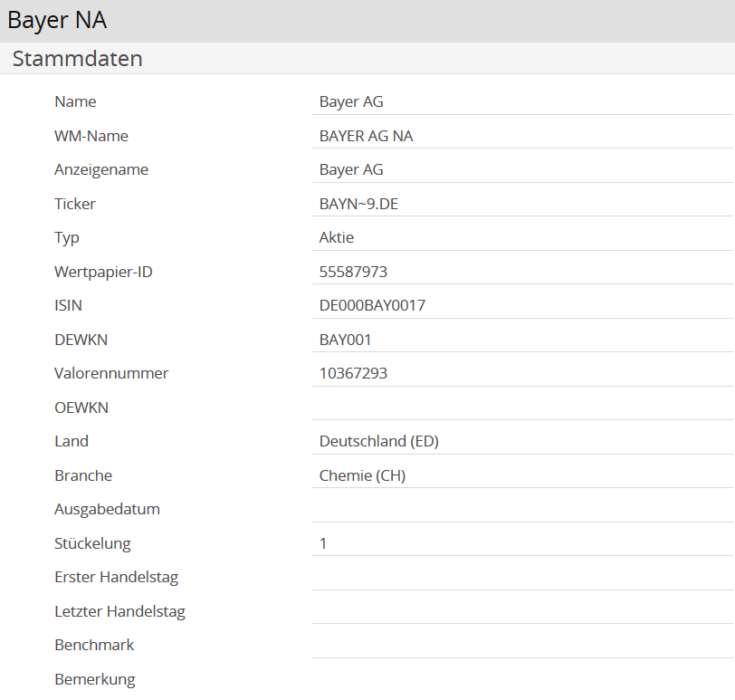This screenshot has width=735, height=700.
Task: Focus the ISIN field DE000BAY0017
Action: pyautogui.click(x=522, y=306)
